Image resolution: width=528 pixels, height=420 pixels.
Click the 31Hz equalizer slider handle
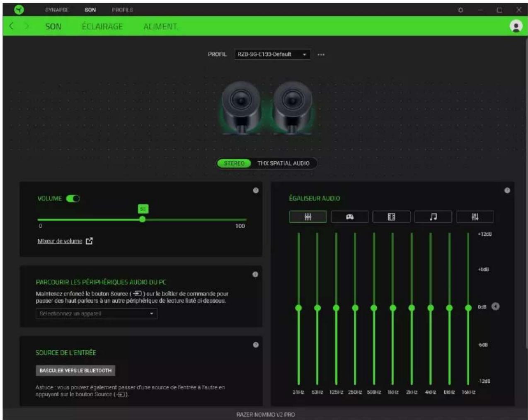coord(298,308)
